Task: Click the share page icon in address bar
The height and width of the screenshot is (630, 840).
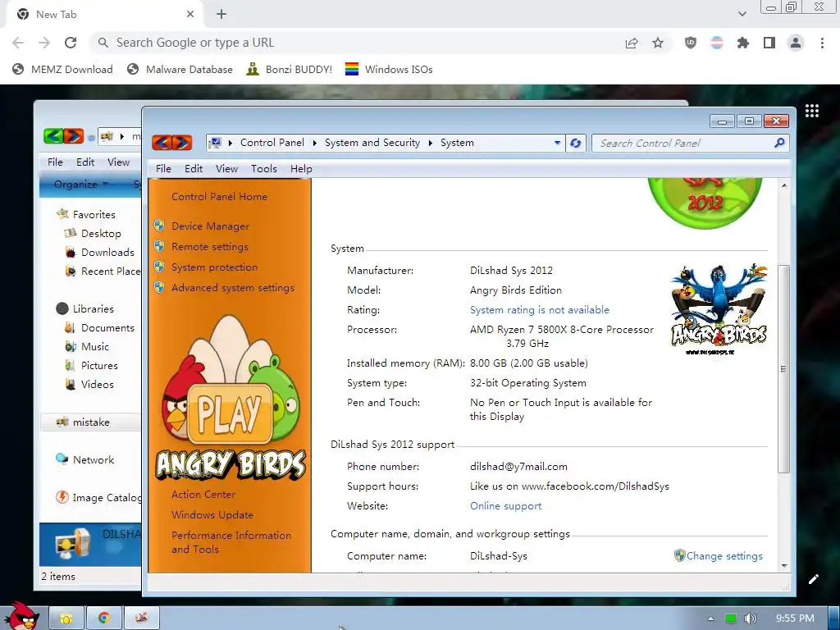Action: click(x=632, y=43)
